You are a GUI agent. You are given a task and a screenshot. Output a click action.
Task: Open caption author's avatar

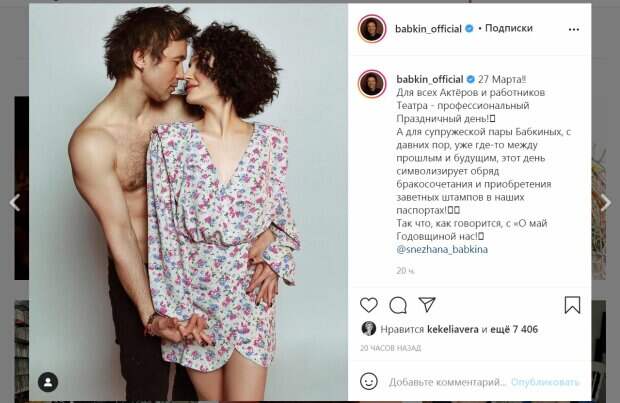pyautogui.click(x=372, y=84)
